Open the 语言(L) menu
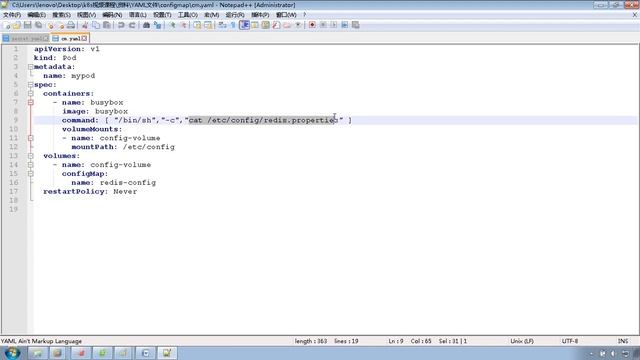This screenshot has width=640, height=360. [x=138, y=15]
